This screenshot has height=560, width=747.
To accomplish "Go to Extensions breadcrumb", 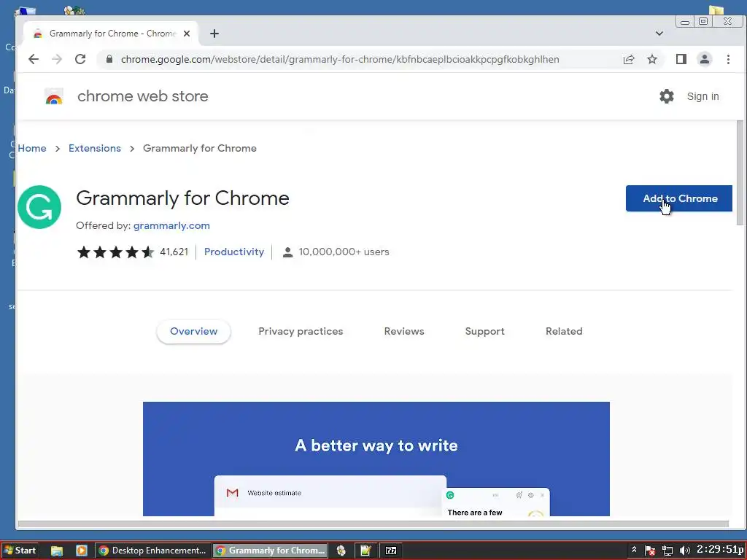I will click(x=95, y=148).
